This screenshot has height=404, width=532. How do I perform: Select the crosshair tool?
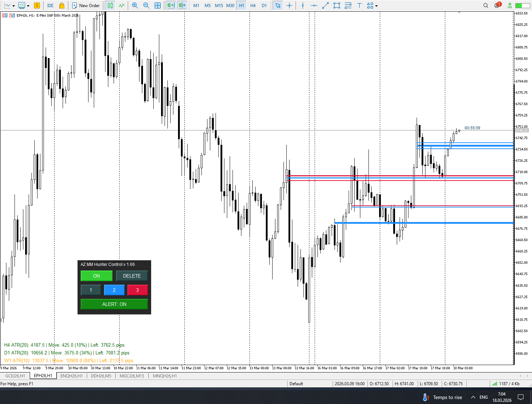pos(290,6)
